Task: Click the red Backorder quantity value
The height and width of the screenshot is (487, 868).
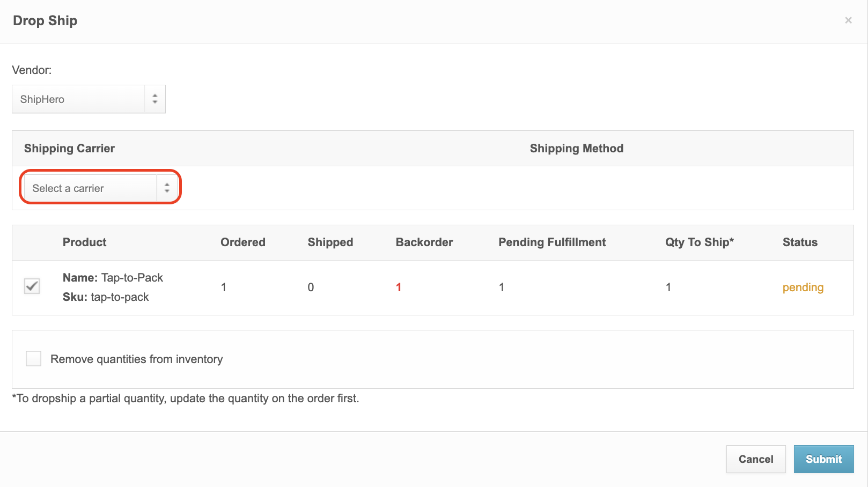Action: (399, 287)
